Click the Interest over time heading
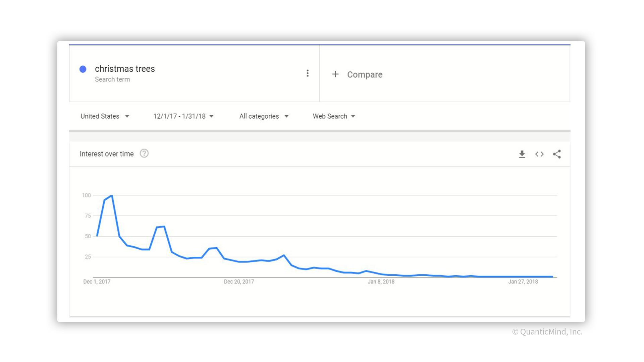Screen dimensions: 644x362 click(x=107, y=154)
